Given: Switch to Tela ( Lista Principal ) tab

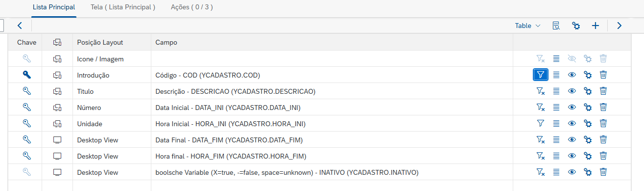Looking at the screenshot, I should 123,7.
